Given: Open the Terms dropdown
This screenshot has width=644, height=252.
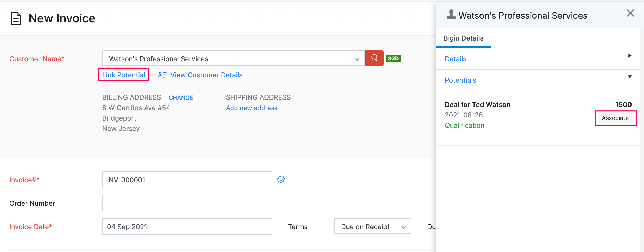Looking at the screenshot, I should pos(372,227).
